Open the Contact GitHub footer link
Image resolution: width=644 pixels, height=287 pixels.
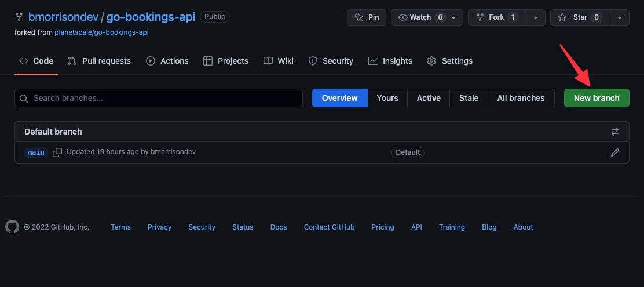click(x=330, y=227)
